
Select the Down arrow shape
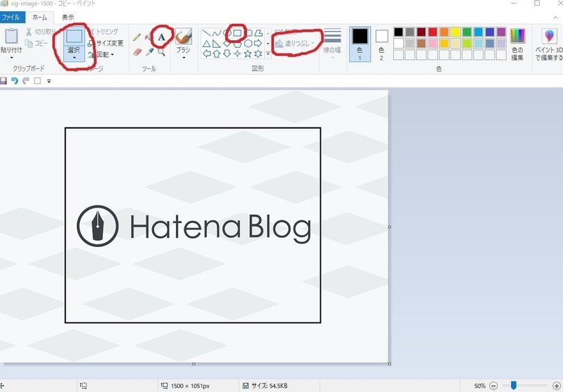[x=227, y=54]
